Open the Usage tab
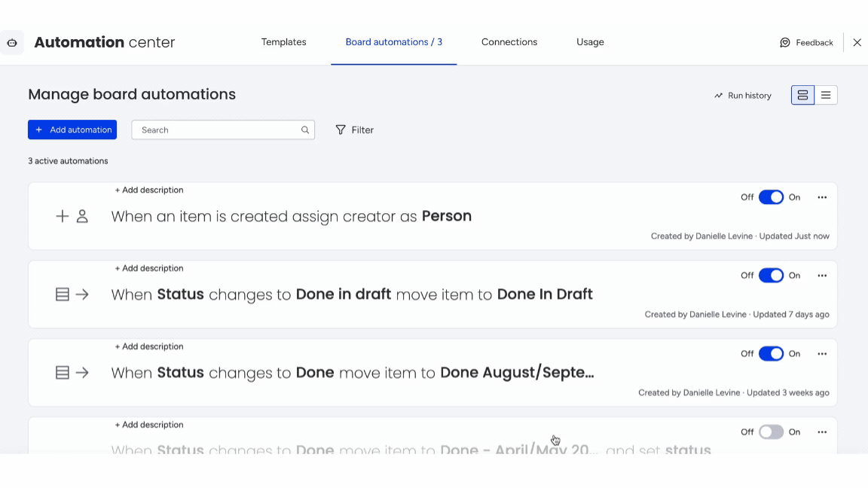868x488 pixels. [x=590, y=42]
